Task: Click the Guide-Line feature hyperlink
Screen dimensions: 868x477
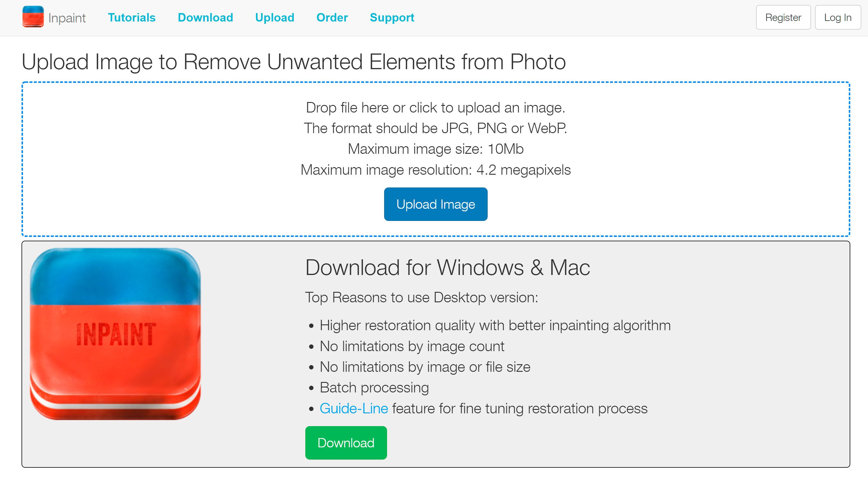Action: tap(353, 410)
